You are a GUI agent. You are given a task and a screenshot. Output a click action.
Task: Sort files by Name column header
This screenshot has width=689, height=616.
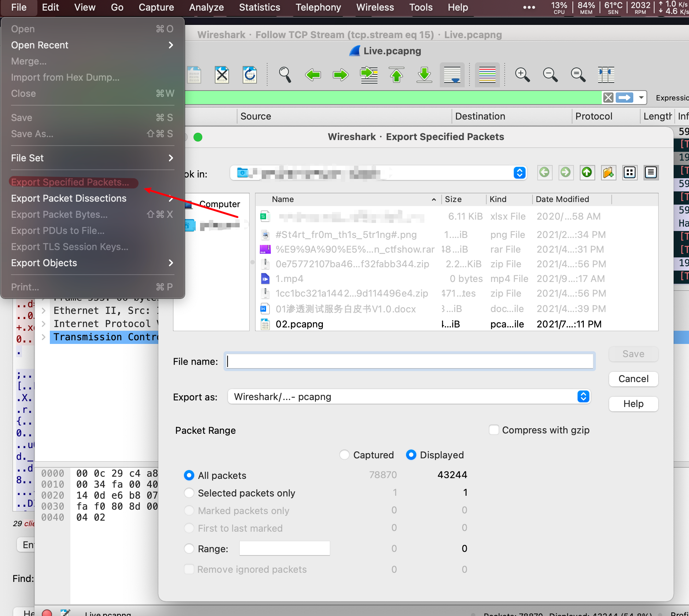(x=348, y=199)
